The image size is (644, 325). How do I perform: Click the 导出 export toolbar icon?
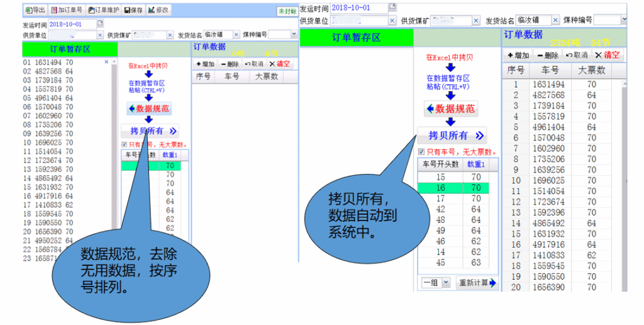35,10
